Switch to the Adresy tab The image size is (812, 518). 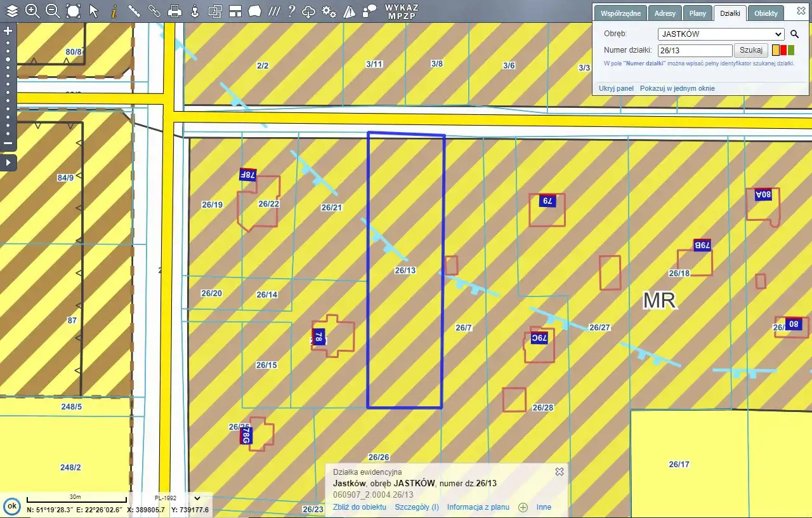[665, 13]
